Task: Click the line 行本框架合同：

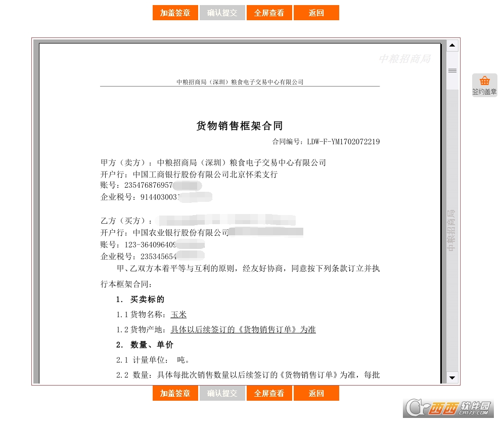Action: click(x=126, y=284)
